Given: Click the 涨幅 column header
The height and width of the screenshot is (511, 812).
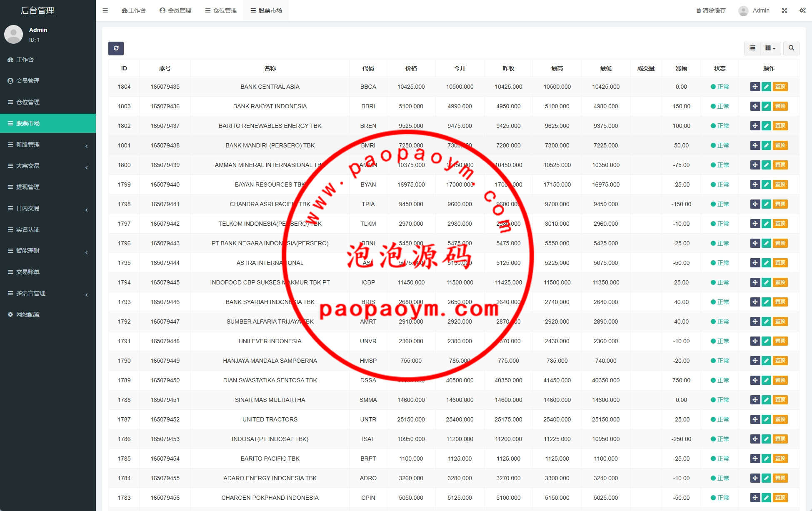Looking at the screenshot, I should pyautogui.click(x=681, y=68).
